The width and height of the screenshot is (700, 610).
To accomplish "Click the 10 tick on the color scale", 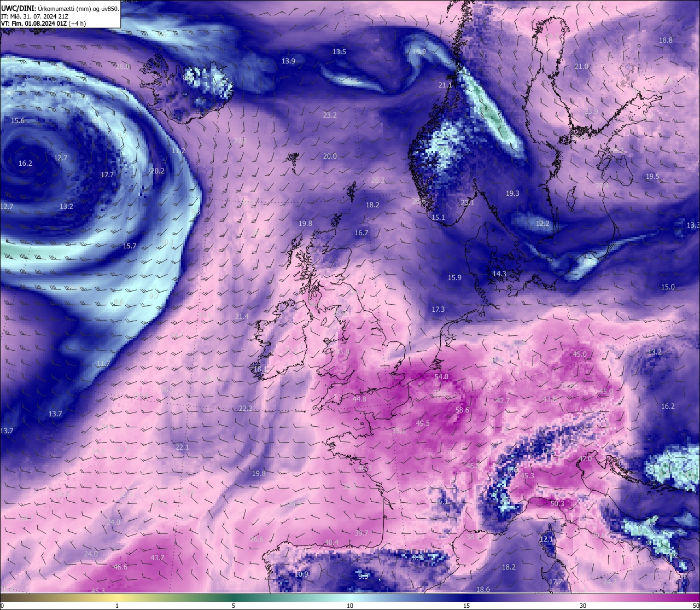I will point(350,606).
